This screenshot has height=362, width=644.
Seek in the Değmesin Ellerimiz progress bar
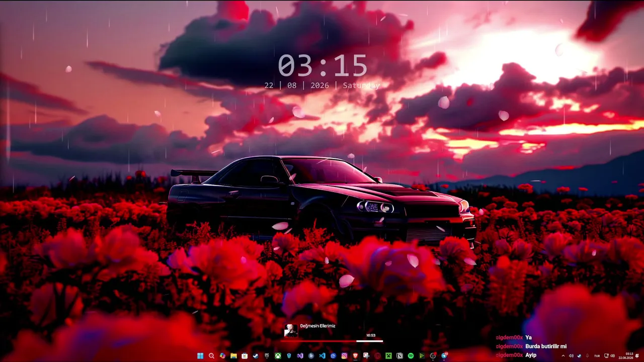point(332,341)
